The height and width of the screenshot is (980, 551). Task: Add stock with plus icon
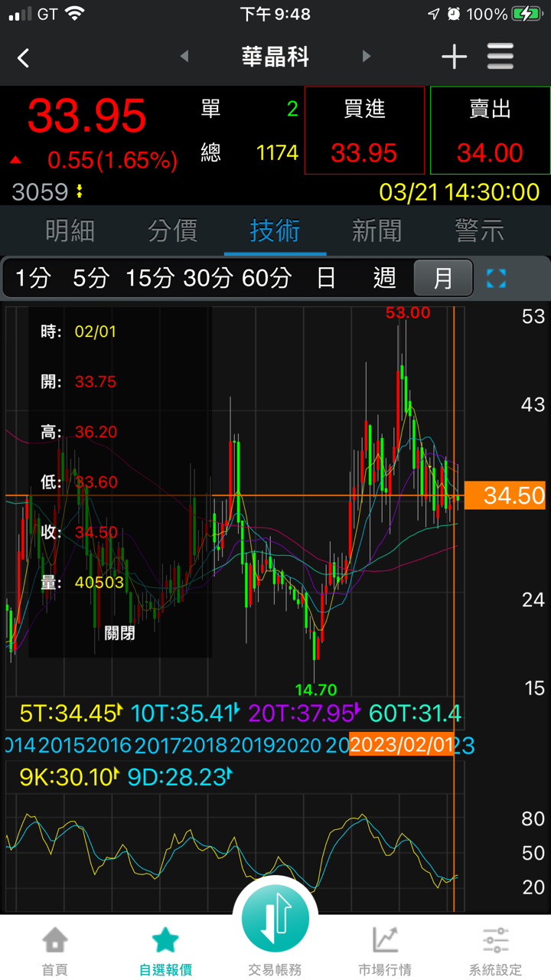[454, 57]
